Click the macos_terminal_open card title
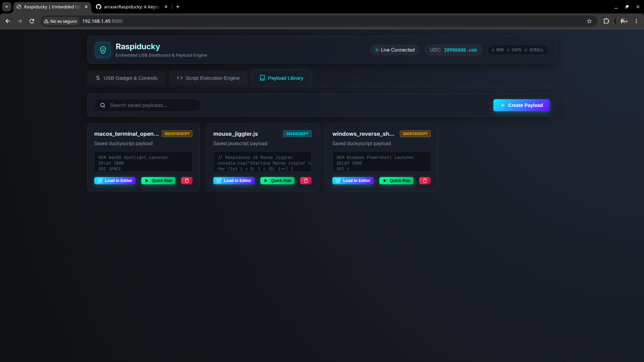Image resolution: width=644 pixels, height=362 pixels. [x=126, y=134]
